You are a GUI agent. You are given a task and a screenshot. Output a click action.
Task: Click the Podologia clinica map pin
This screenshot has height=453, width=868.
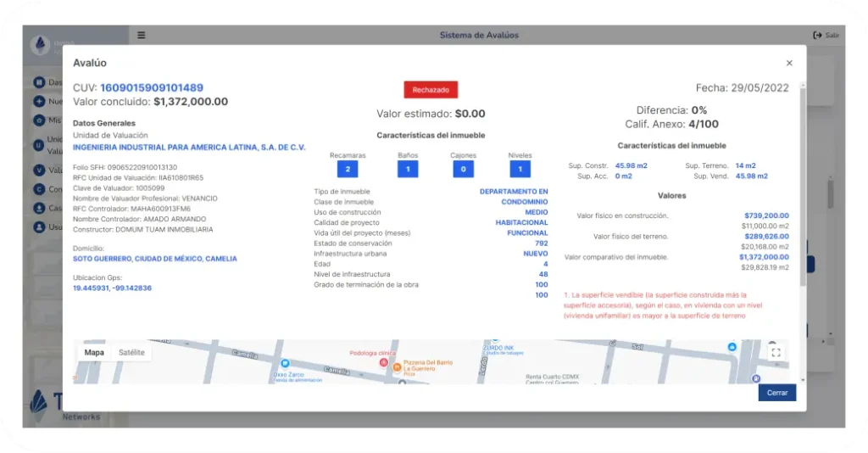coord(383,361)
